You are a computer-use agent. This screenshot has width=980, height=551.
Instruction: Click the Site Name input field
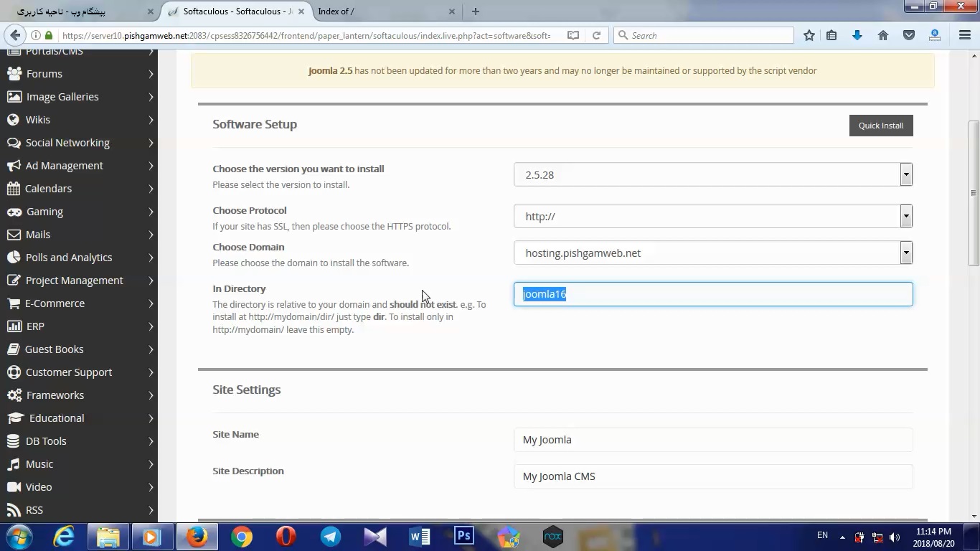click(x=713, y=440)
